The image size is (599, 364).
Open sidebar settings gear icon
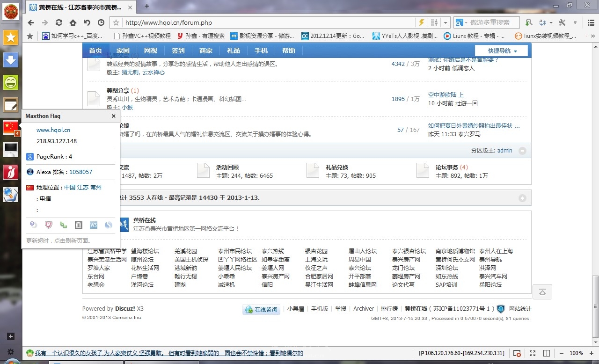click(11, 352)
